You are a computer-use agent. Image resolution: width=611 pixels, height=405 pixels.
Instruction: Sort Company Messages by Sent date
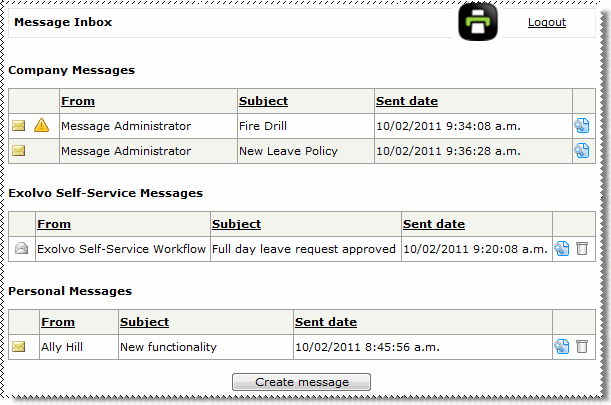pos(407,101)
